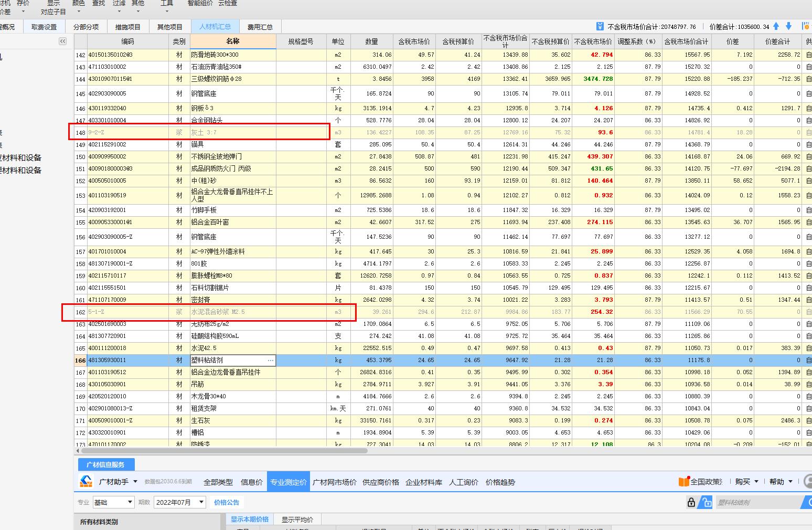Select row 166 header number
812x530 pixels.
(x=80, y=361)
